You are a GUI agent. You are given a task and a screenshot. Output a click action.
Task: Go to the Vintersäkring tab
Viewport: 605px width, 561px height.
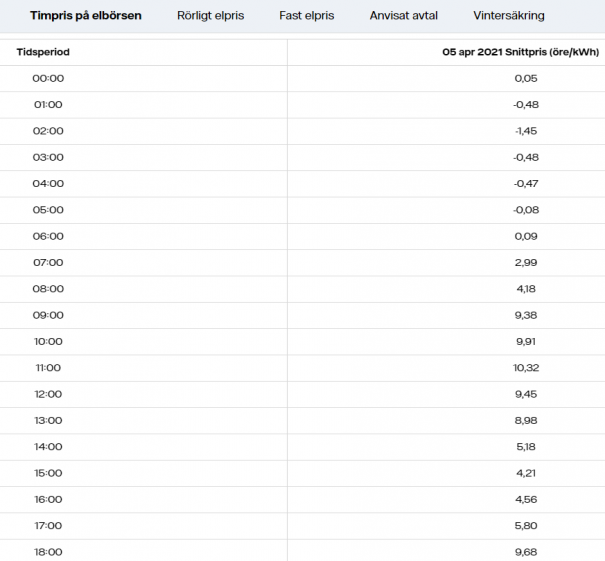tap(509, 16)
